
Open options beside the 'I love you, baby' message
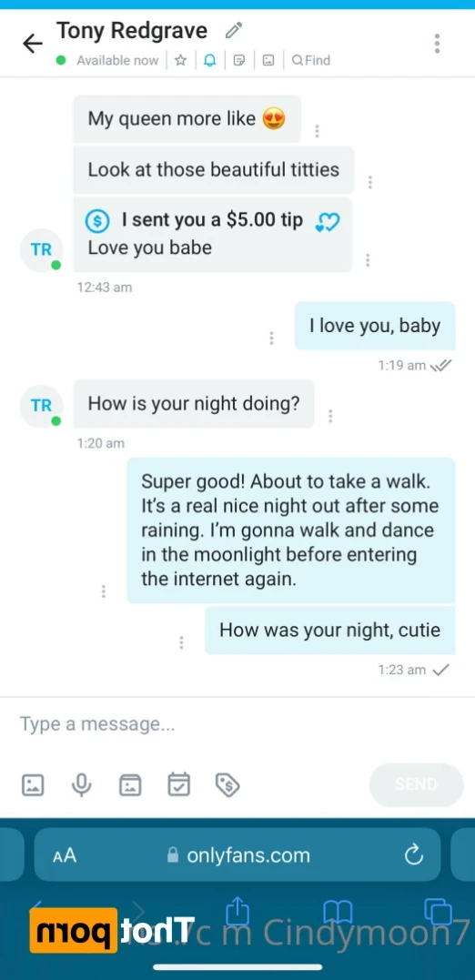tap(271, 338)
